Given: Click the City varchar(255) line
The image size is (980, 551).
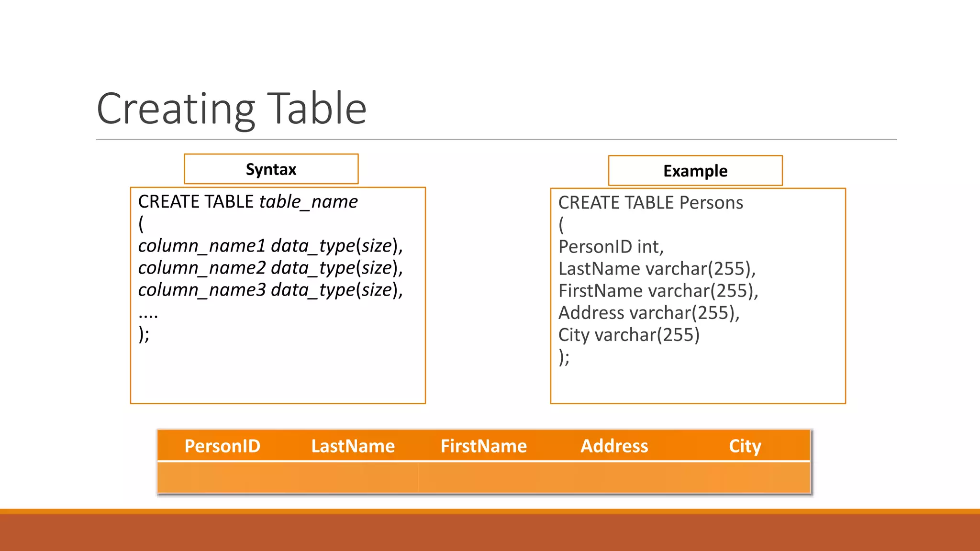Looking at the screenshot, I should point(629,335).
